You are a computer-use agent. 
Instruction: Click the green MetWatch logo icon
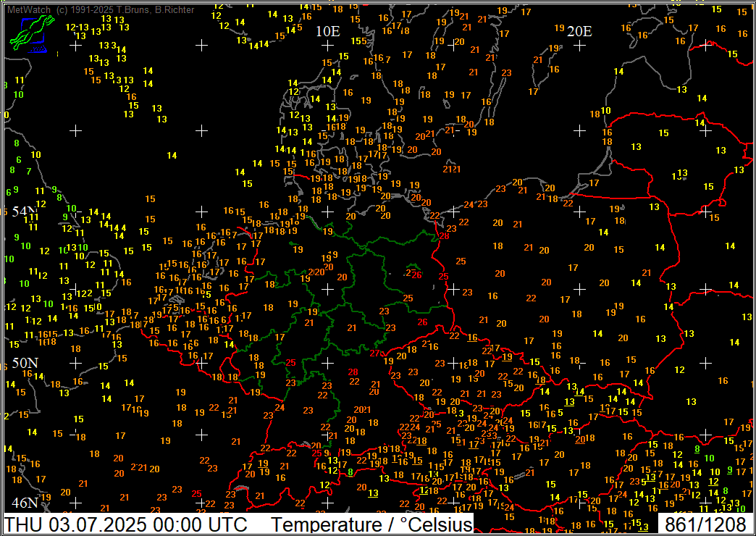(x=33, y=34)
